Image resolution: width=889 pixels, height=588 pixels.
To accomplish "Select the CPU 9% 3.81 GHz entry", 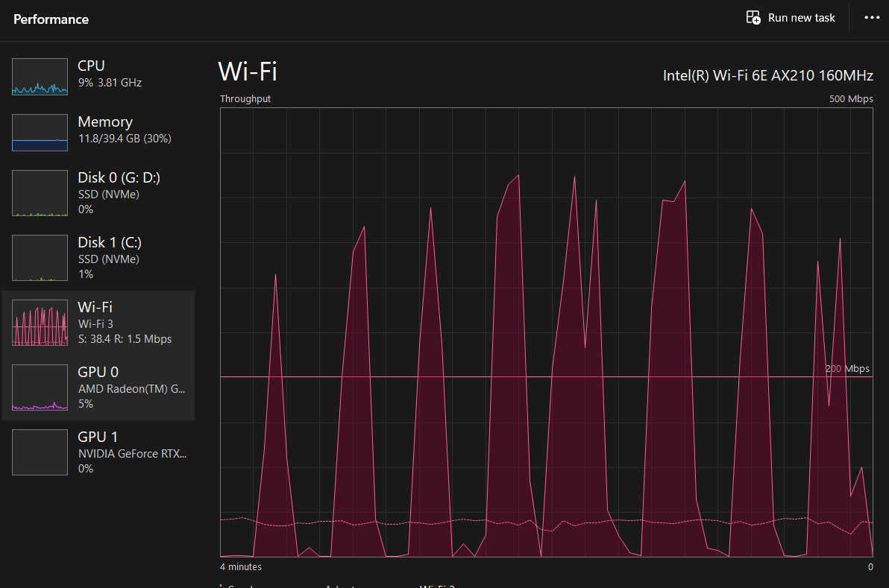I will point(110,74).
